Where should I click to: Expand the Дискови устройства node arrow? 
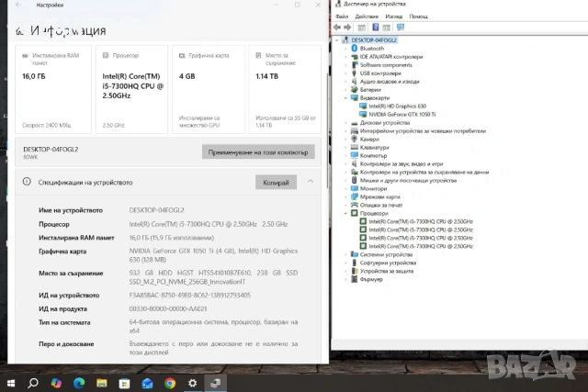[345, 122]
